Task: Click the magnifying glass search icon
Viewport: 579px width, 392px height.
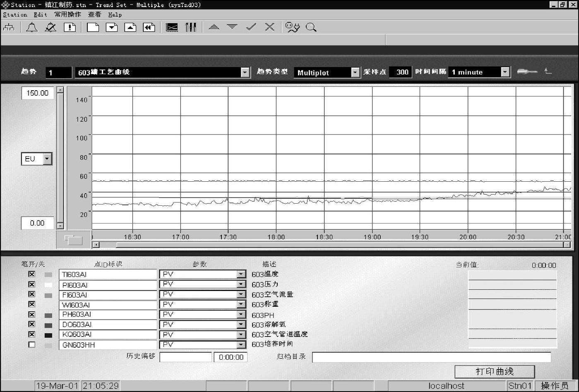Action: click(311, 27)
